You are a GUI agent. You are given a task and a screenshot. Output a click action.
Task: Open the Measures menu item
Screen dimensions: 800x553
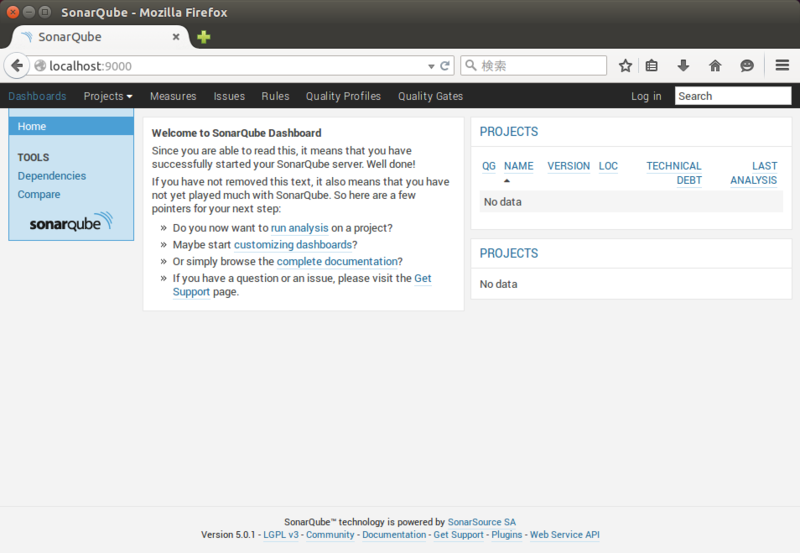pyautogui.click(x=173, y=96)
